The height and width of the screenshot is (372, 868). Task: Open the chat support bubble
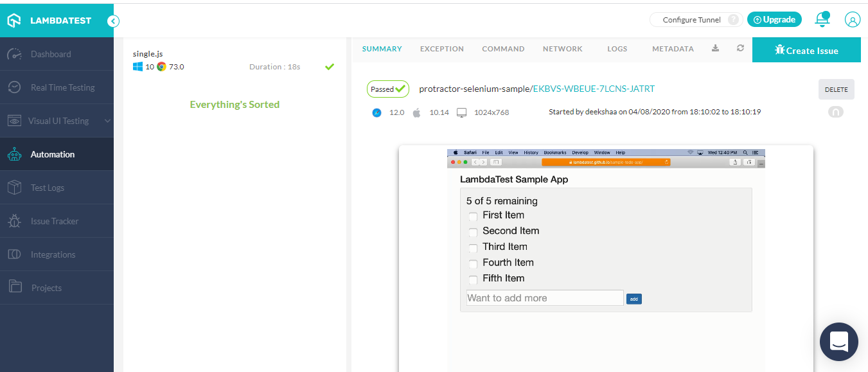(x=838, y=341)
